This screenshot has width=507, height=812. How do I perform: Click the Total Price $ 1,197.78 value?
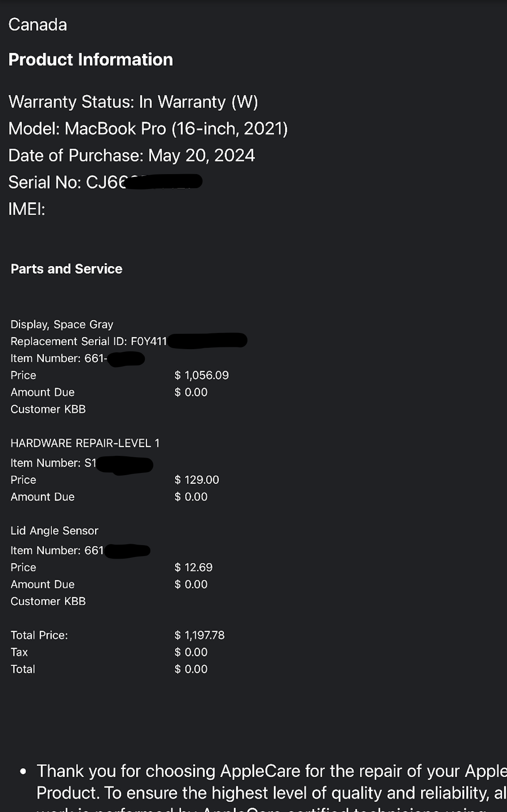(x=199, y=635)
